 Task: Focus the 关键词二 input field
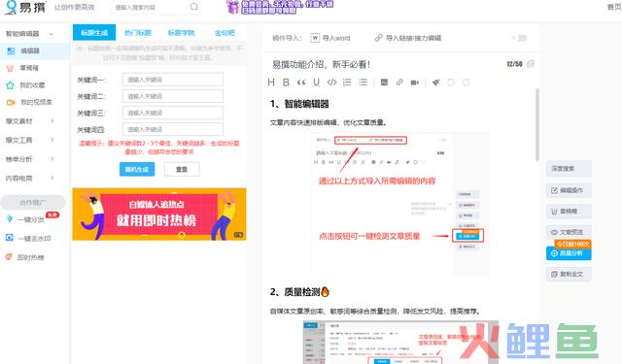tap(173, 96)
